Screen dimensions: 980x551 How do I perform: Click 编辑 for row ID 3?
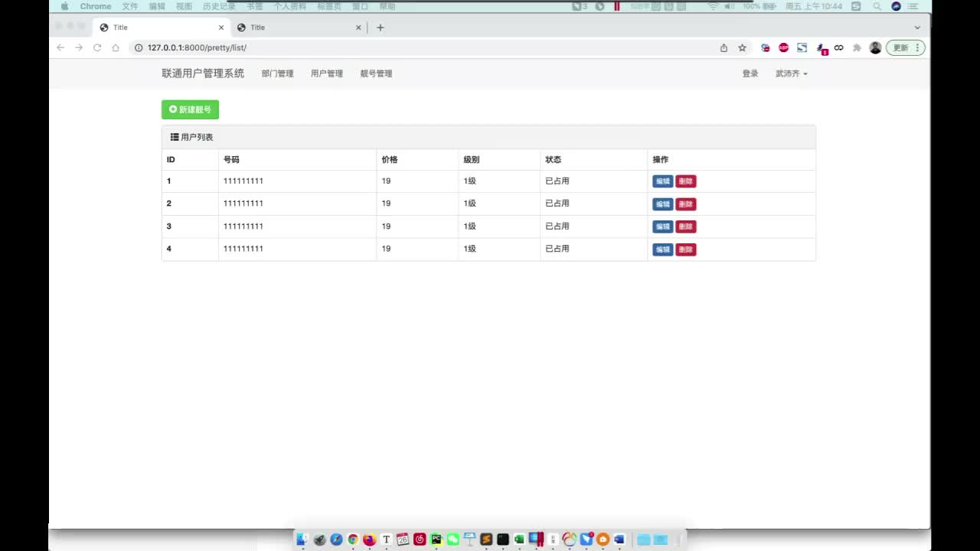point(663,227)
